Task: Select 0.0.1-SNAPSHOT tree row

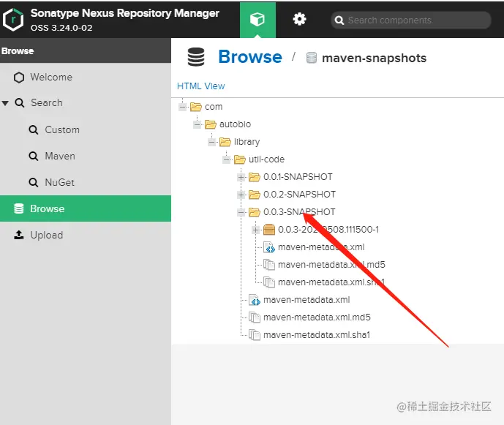Action: 298,177
